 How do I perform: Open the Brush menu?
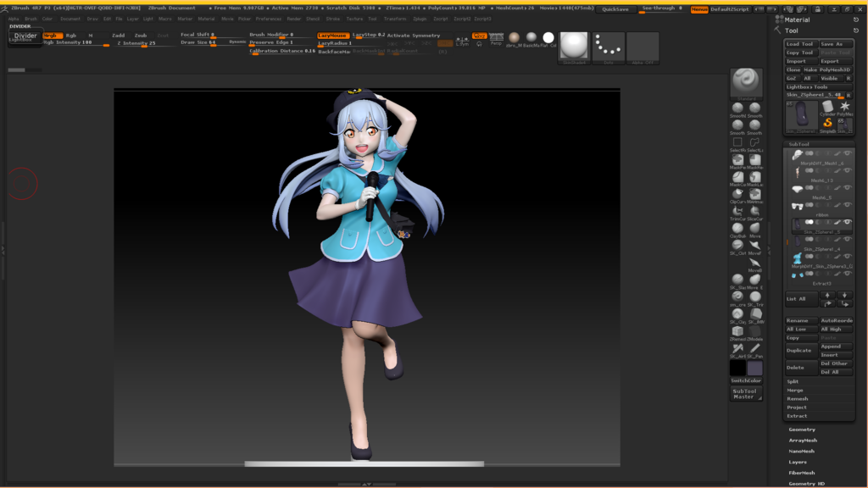pyautogui.click(x=31, y=19)
